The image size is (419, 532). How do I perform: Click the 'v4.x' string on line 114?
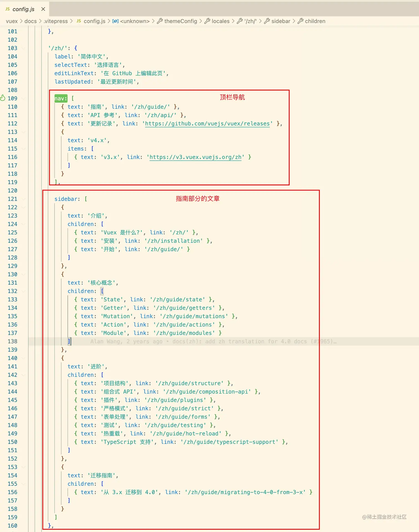(x=97, y=140)
